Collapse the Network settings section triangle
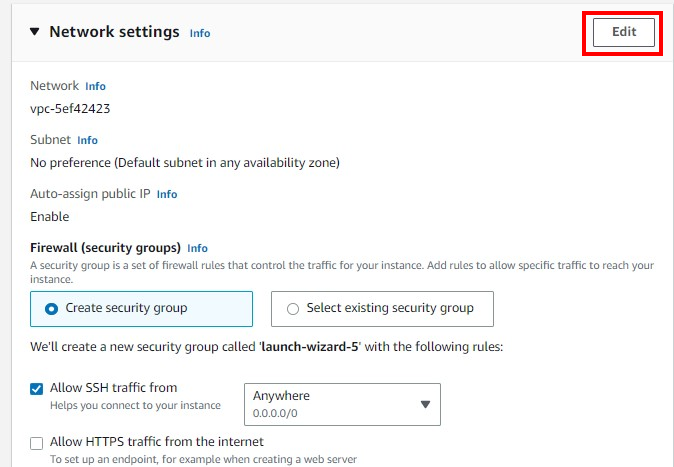 pyautogui.click(x=34, y=32)
